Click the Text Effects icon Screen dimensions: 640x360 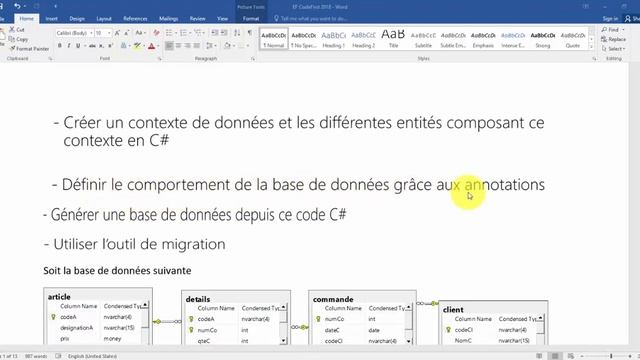[x=124, y=46]
